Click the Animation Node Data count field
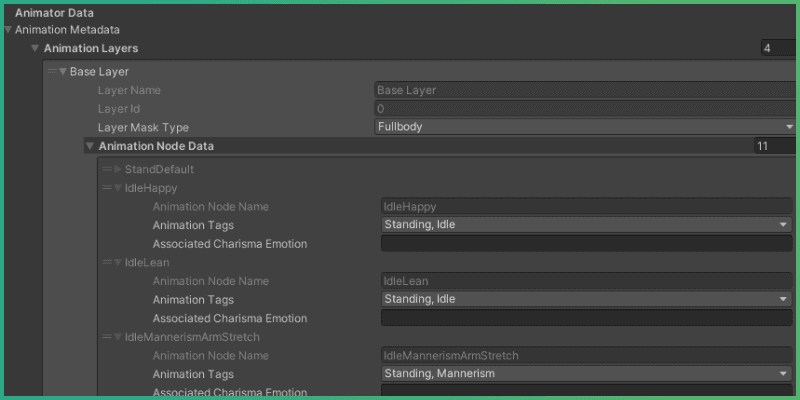 click(774, 146)
